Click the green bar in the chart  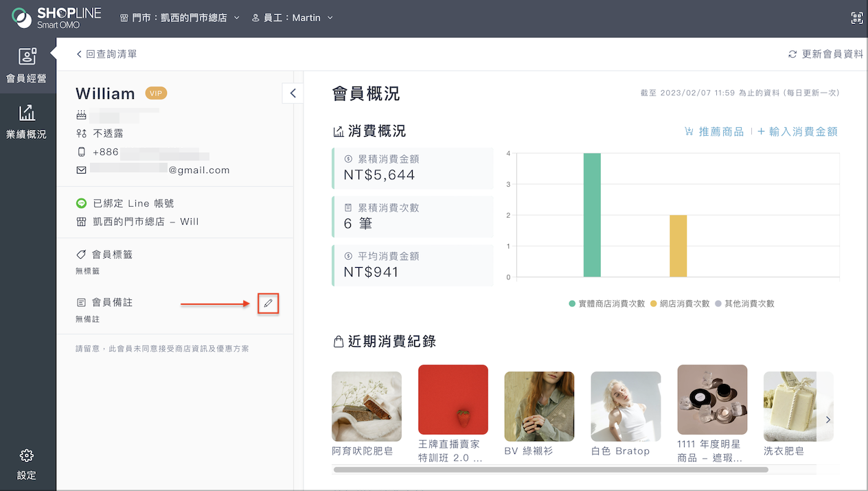click(592, 215)
